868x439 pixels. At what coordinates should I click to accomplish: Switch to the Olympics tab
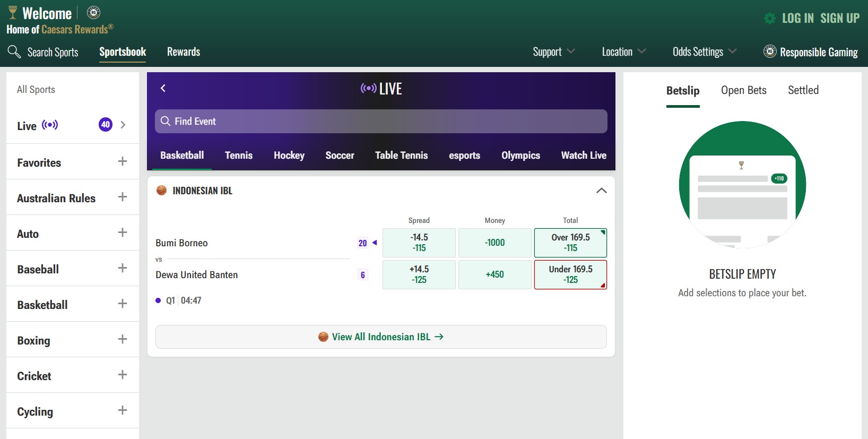[x=520, y=156]
